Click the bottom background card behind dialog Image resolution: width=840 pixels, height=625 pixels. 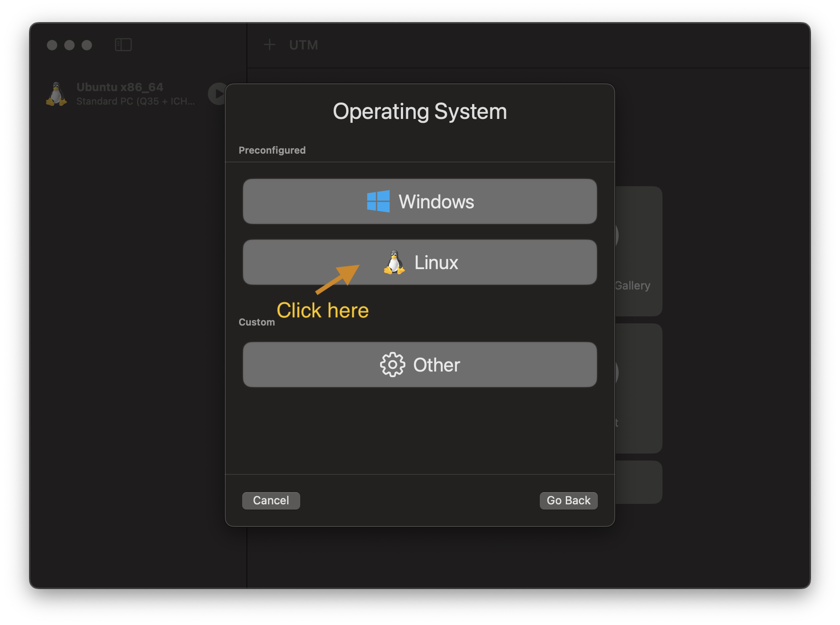[x=638, y=482]
